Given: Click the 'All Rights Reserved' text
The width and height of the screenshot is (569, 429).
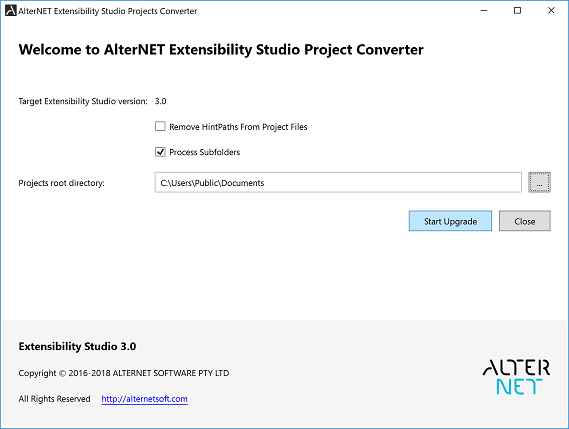Looking at the screenshot, I should click(x=54, y=399).
